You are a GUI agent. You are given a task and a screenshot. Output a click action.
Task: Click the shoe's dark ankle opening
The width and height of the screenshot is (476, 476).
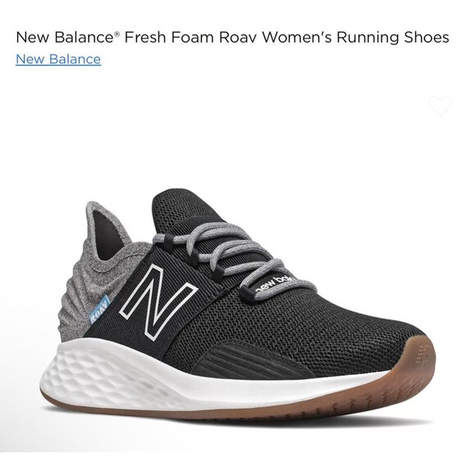tap(107, 236)
